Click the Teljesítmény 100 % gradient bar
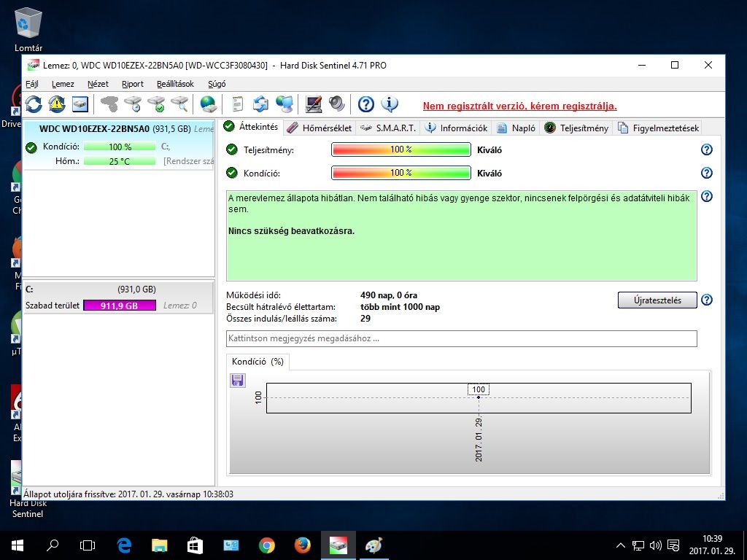Screen dimensions: 747x560 pos(401,149)
